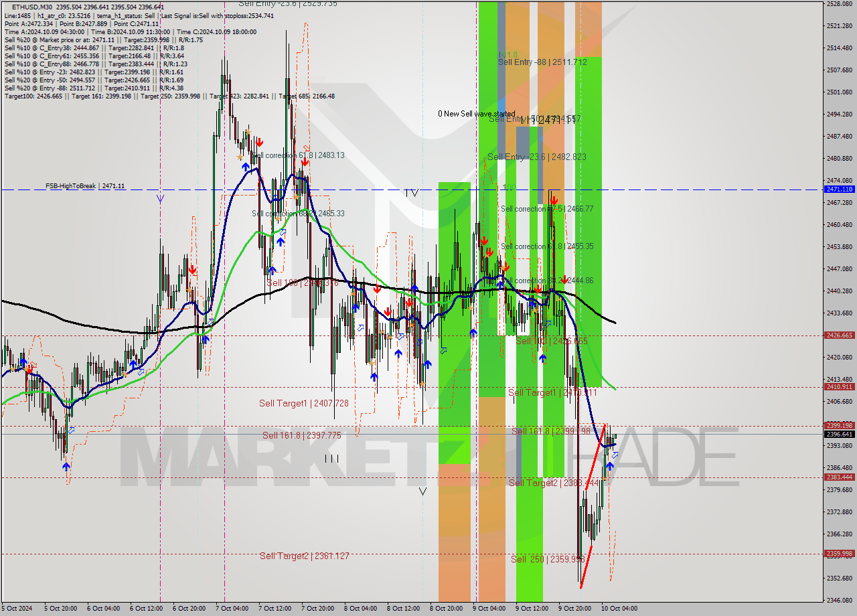Click the black 2396.641 current price tag
The image size is (857, 616).
[x=839, y=434]
